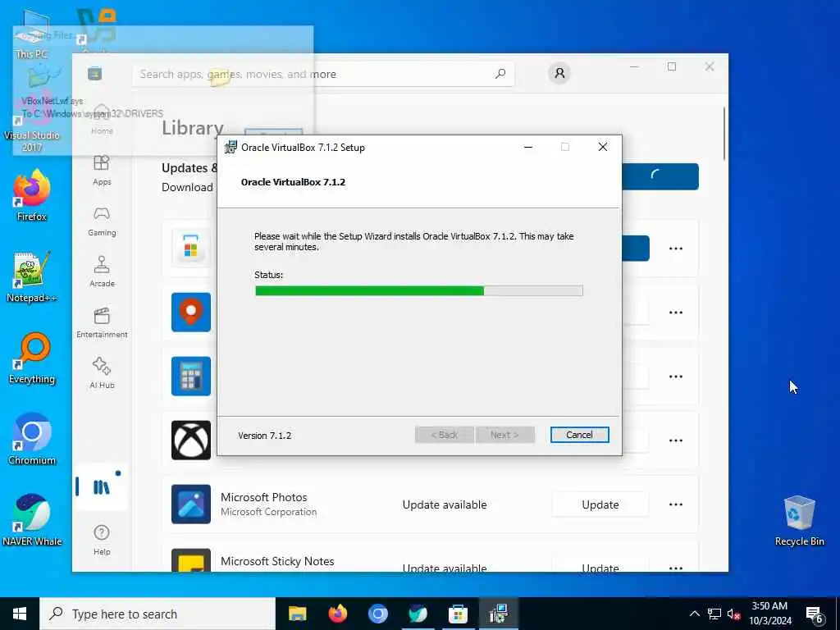Image resolution: width=840 pixels, height=630 pixels.
Task: Select Everything desktop shortcut
Action: click(32, 358)
